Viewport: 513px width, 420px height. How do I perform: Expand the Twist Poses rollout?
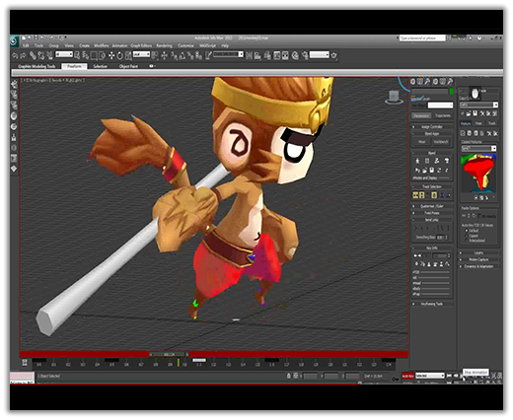[x=432, y=213]
